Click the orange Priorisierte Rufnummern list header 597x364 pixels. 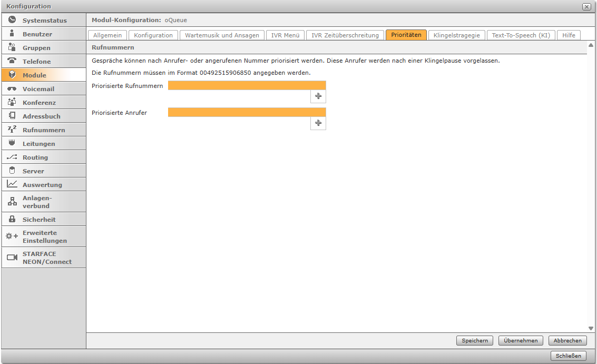[x=247, y=85]
